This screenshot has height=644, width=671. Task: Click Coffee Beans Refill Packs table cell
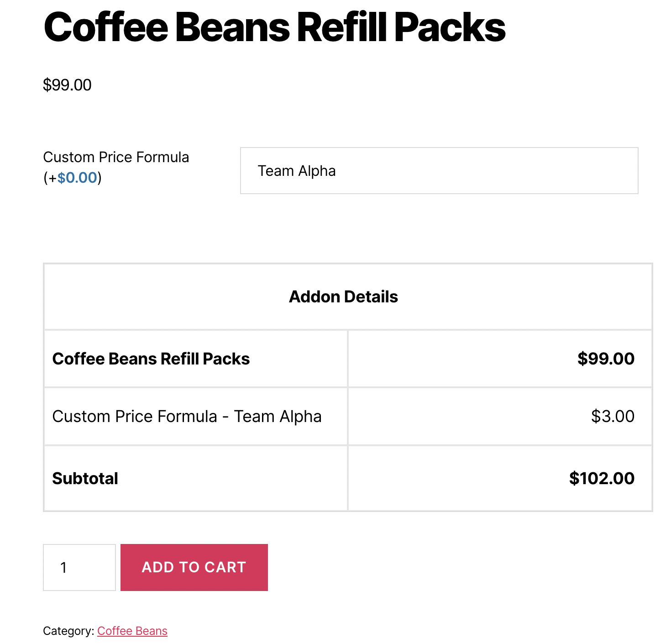(x=151, y=359)
